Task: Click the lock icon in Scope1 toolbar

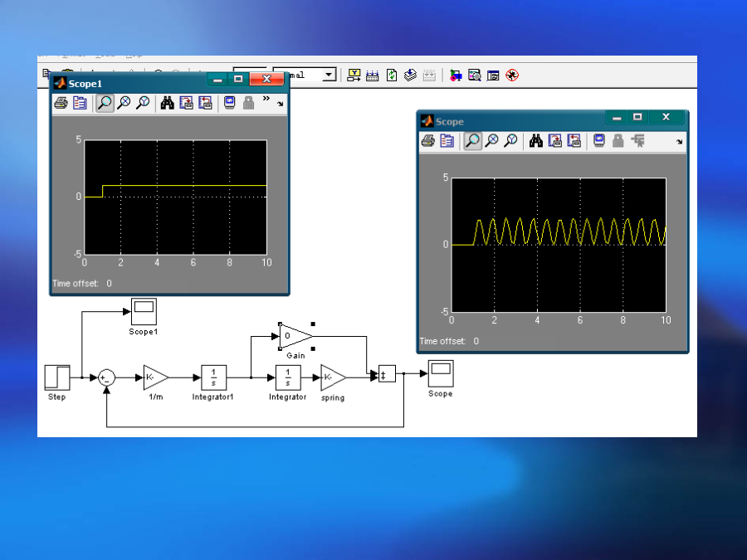Action: [248, 103]
